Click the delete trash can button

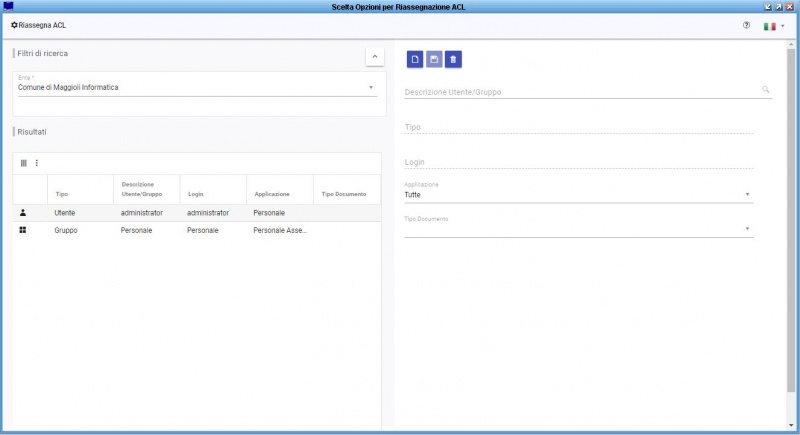(x=453, y=60)
